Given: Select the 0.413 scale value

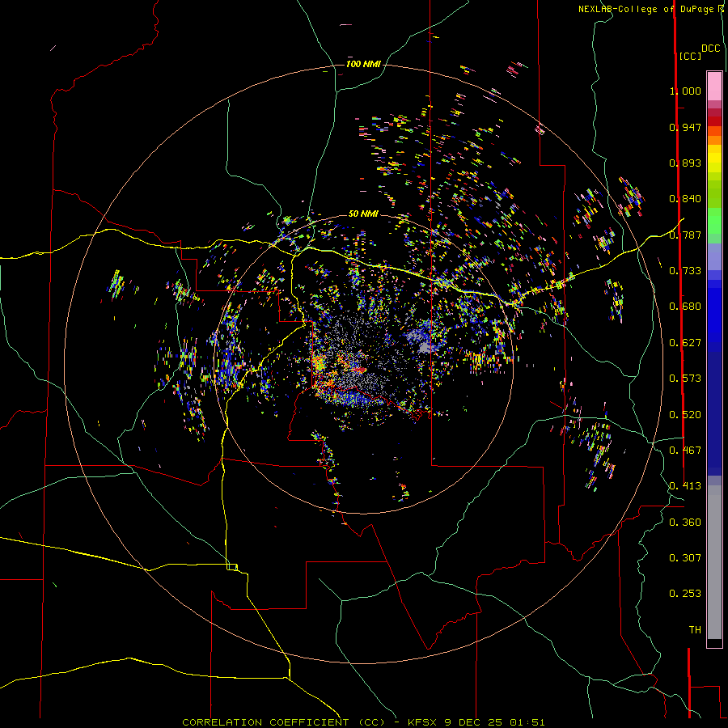Looking at the screenshot, I should 685,486.
